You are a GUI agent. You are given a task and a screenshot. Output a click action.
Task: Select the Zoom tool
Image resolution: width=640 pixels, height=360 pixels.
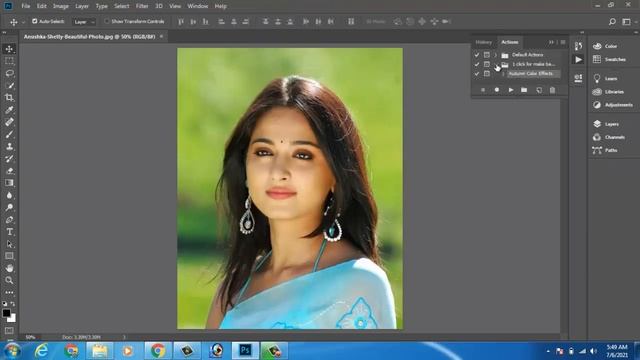point(9,280)
